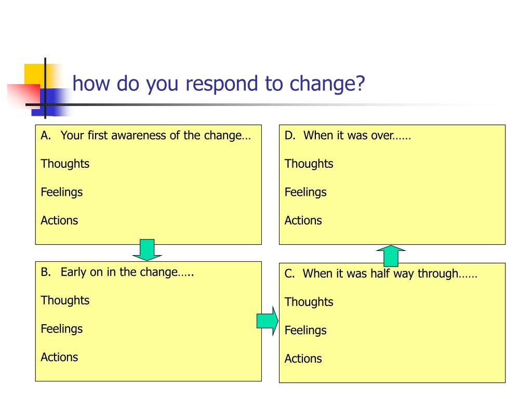This screenshot has width=532, height=399.
Task: Click 'When it was half way through' heading
Action: pyautogui.click(x=390, y=274)
